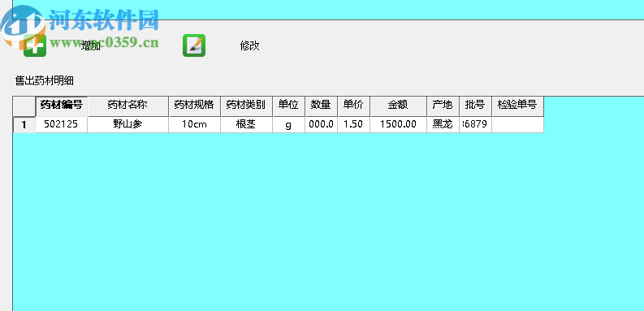644x311 pixels.
Task: Select the 单位 column header
Action: click(x=288, y=106)
